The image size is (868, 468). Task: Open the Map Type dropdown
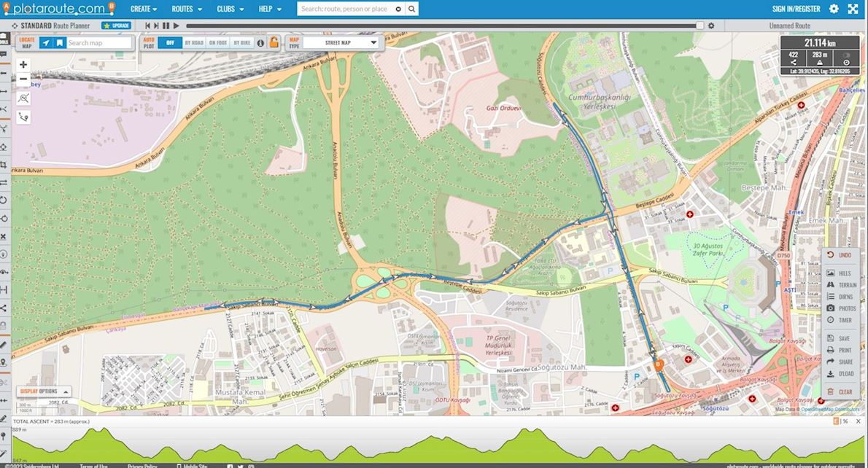(341, 42)
